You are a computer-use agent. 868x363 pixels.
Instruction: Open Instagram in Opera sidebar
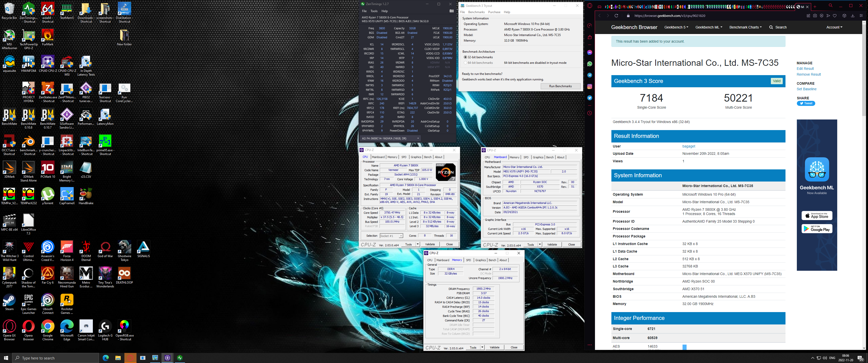coord(590,86)
